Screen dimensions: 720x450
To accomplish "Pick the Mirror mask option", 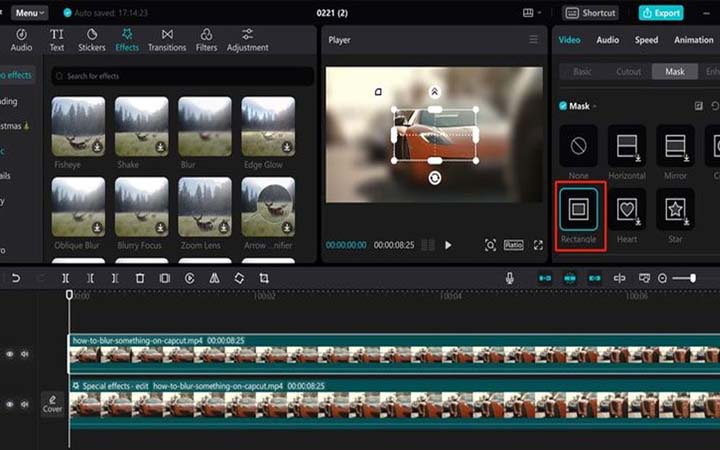I will tap(675, 146).
